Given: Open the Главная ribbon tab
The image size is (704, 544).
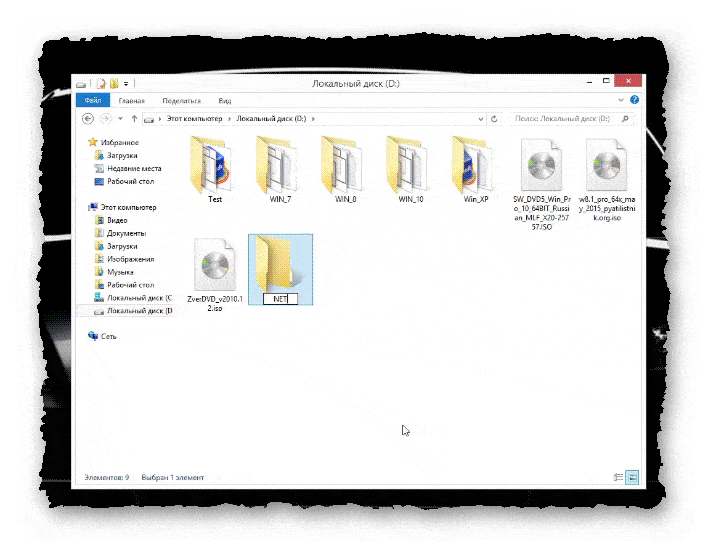Looking at the screenshot, I should point(132,101).
